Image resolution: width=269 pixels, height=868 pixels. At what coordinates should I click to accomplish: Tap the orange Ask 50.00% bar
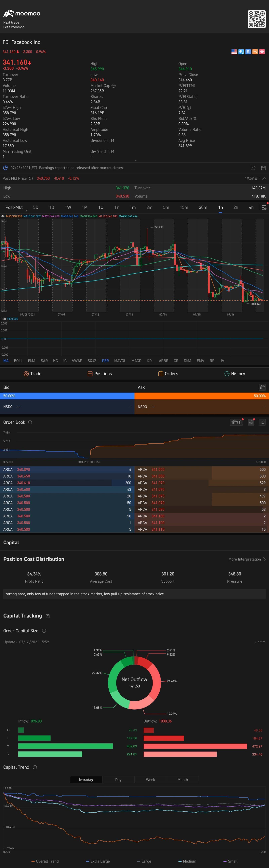[x=202, y=396]
